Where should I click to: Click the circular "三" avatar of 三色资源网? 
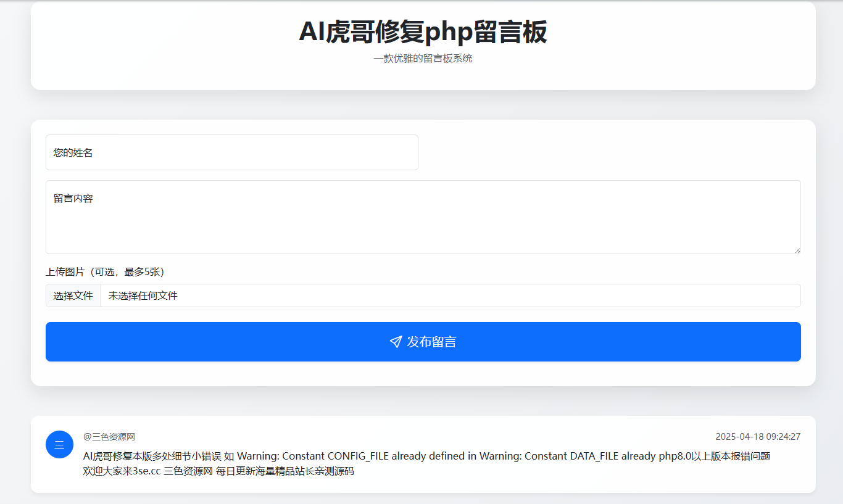59,444
